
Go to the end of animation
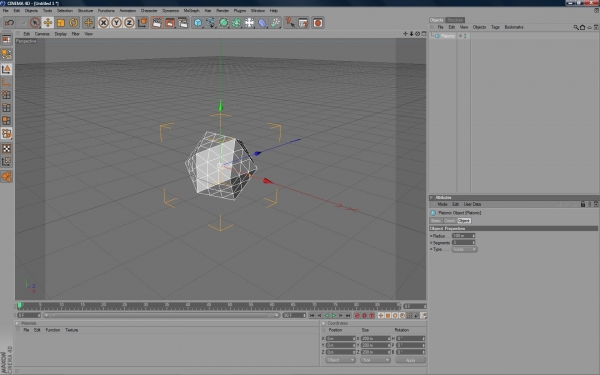tap(348, 316)
